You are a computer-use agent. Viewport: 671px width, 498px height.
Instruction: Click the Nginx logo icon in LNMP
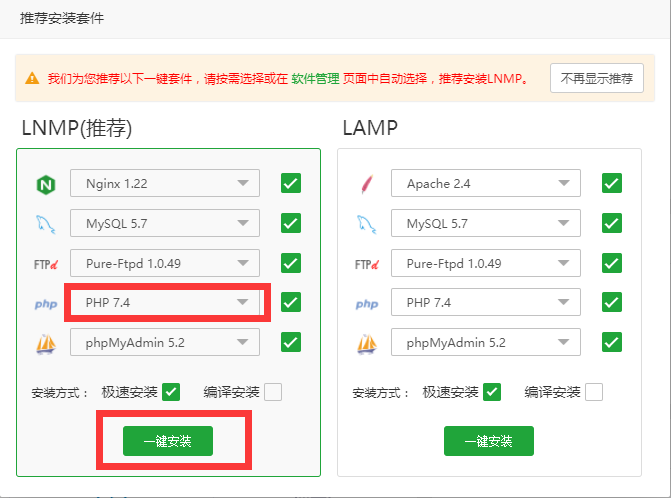tap(46, 185)
